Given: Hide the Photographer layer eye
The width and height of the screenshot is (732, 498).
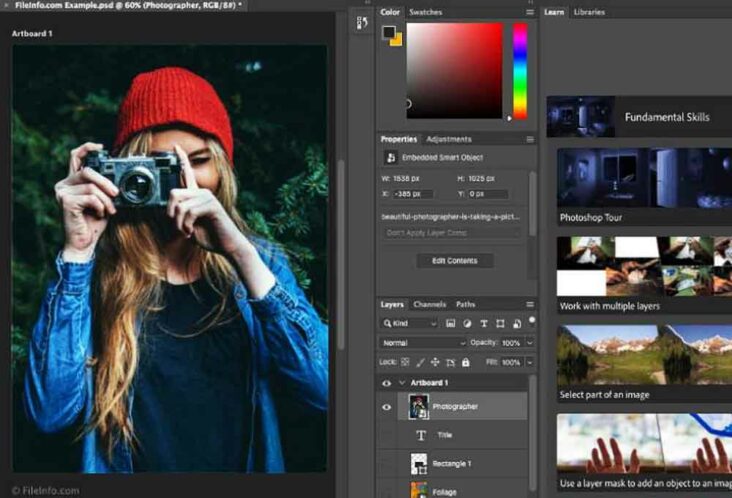Looking at the screenshot, I should 387,407.
